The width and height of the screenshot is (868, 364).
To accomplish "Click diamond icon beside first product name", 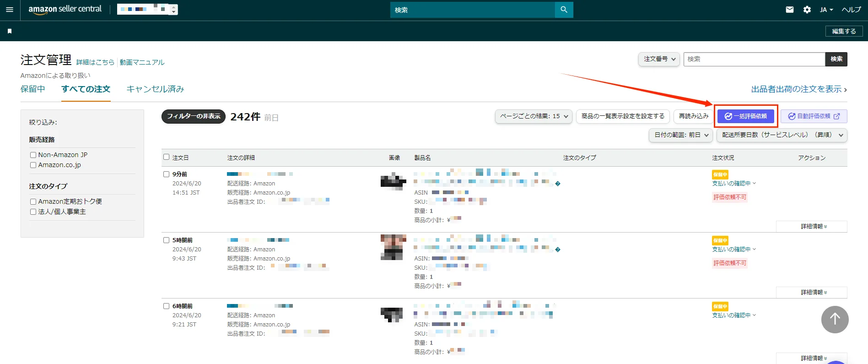I will pos(557,184).
